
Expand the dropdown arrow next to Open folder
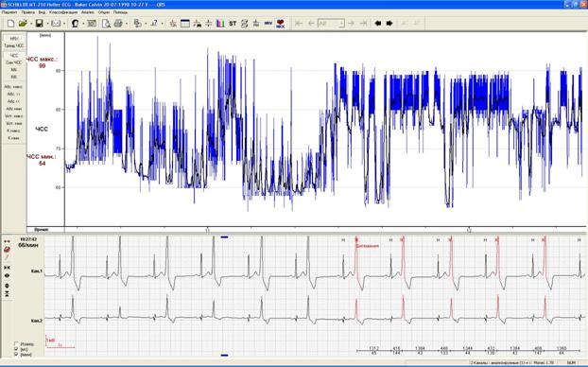[x=30, y=24]
